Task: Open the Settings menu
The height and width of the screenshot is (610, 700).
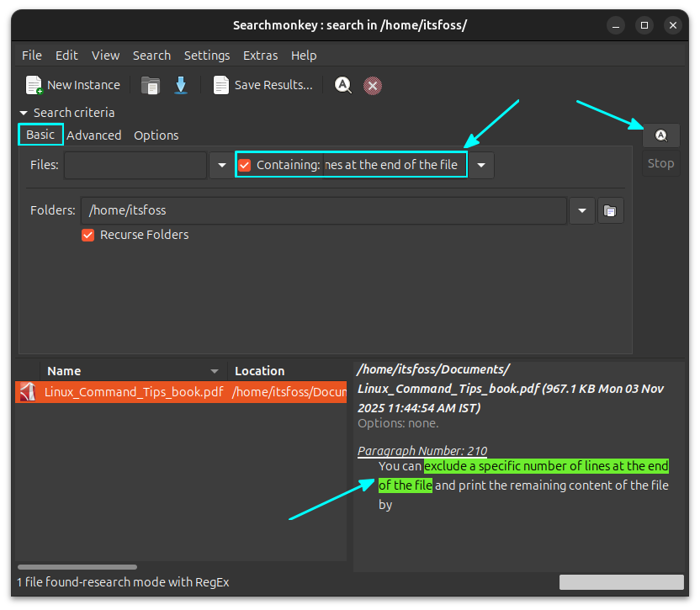Action: tap(207, 55)
